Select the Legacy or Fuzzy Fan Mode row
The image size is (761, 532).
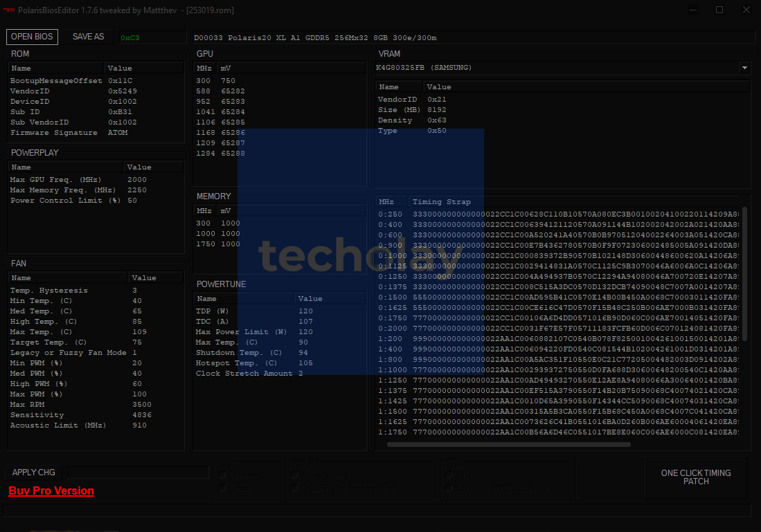[x=96, y=353]
